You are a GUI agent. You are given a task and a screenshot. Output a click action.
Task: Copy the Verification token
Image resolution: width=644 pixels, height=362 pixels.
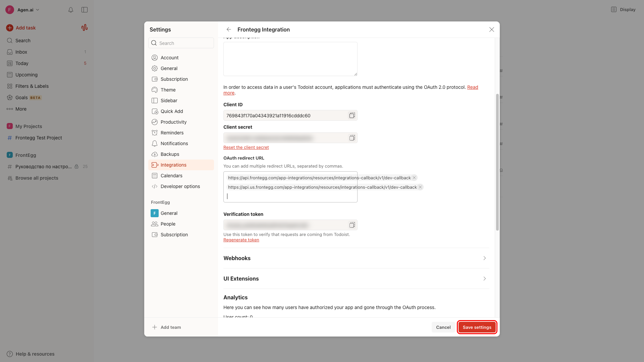point(352,225)
